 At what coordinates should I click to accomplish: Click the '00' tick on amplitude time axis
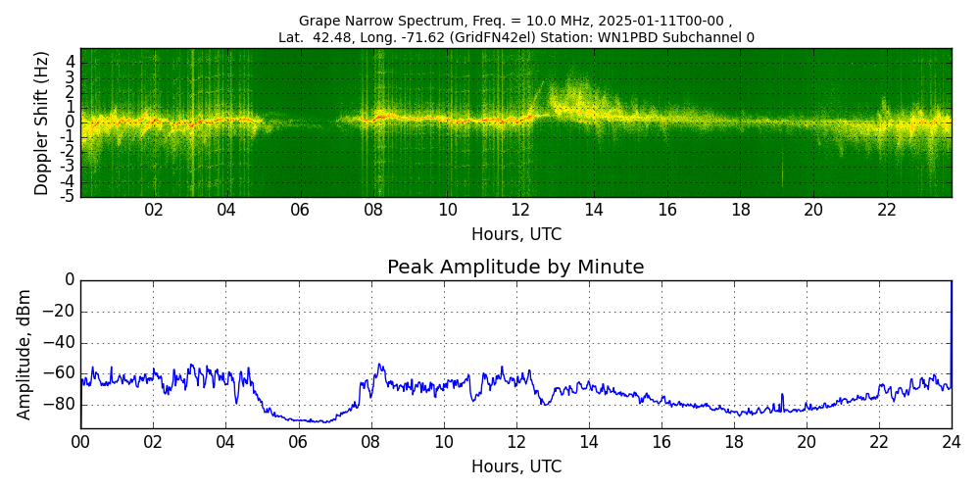coord(80,441)
